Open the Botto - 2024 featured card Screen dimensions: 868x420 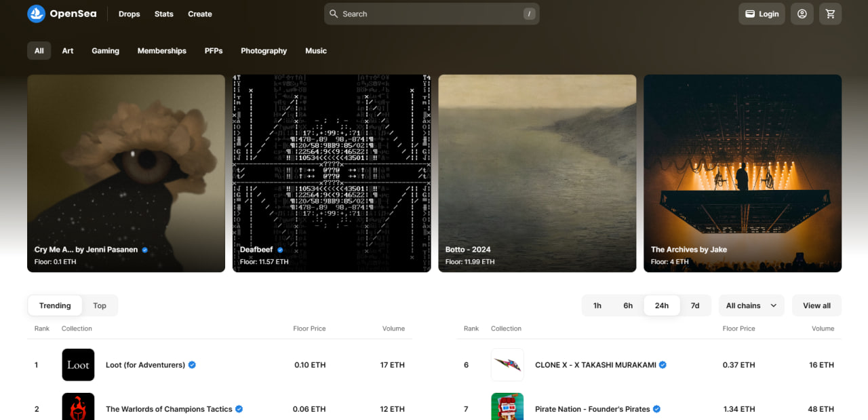(x=537, y=173)
